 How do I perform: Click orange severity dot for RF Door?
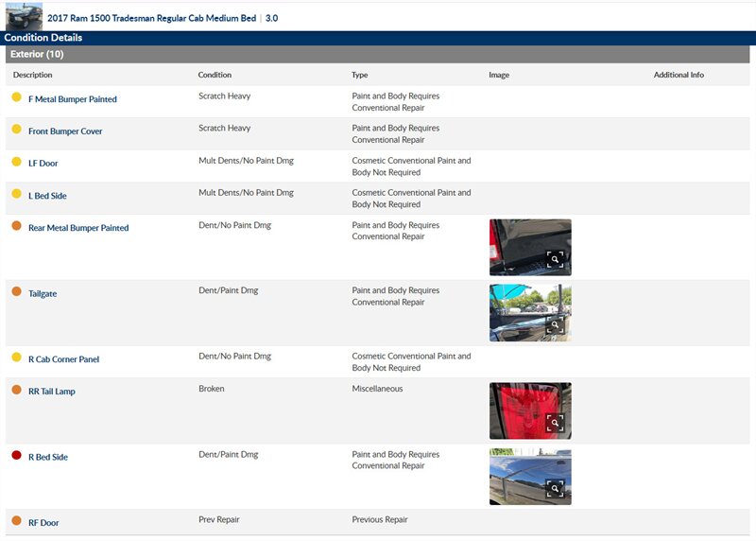[x=16, y=520]
